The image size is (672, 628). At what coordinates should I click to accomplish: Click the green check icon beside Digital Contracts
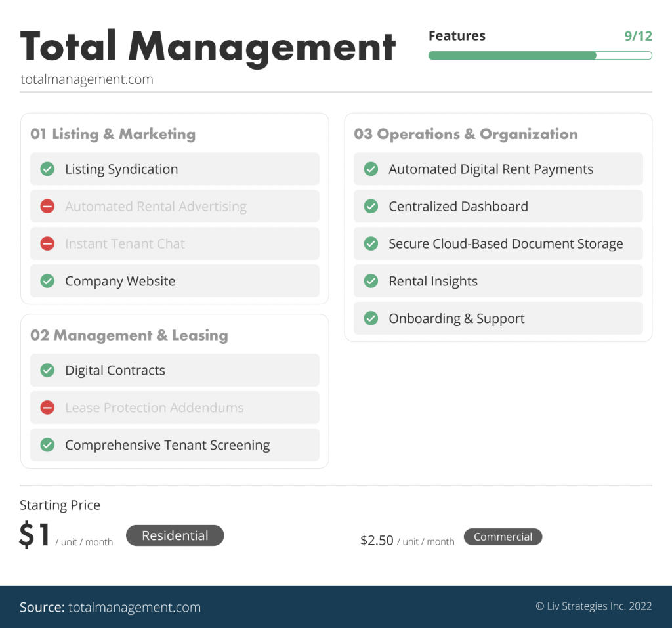coord(47,370)
